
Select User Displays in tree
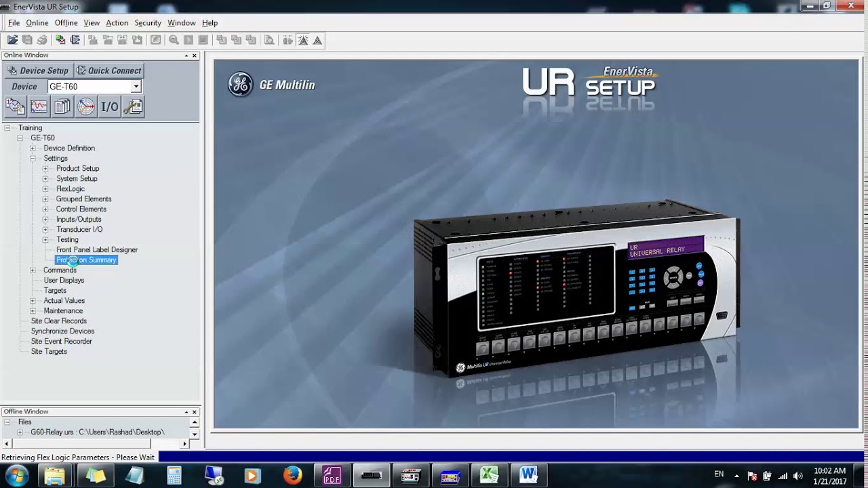click(x=64, y=281)
